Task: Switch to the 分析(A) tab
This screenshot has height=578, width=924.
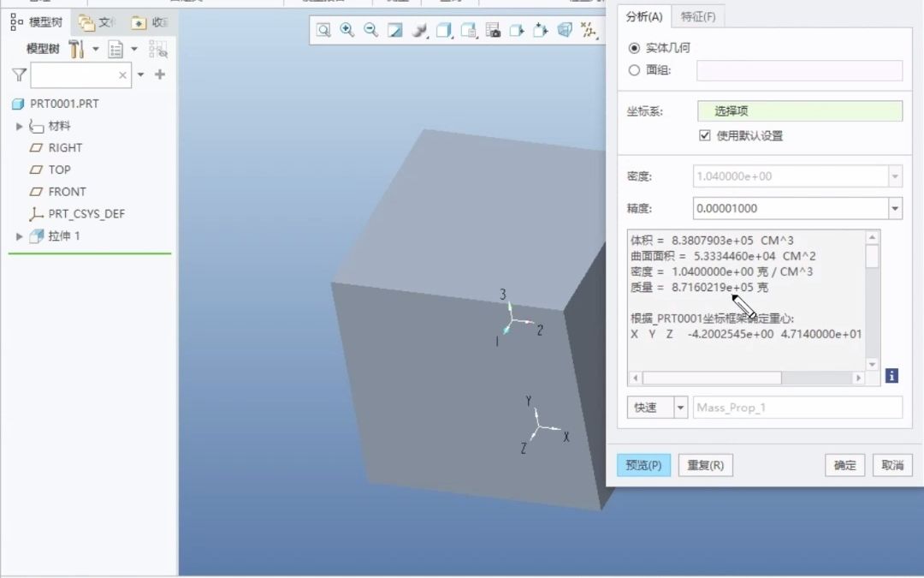Action: point(643,16)
